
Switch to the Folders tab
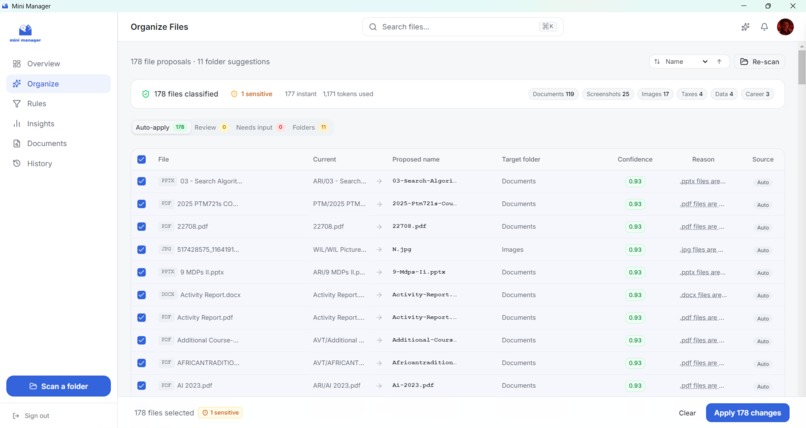click(x=309, y=127)
